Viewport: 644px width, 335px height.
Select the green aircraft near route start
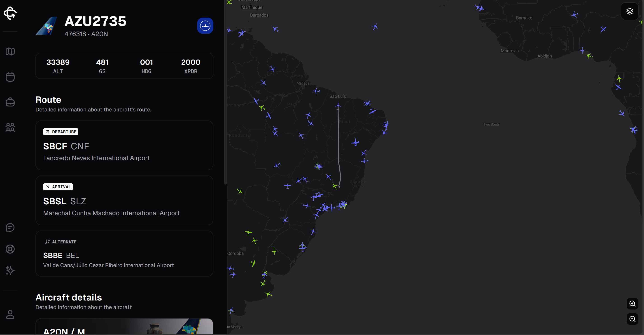[x=335, y=186]
